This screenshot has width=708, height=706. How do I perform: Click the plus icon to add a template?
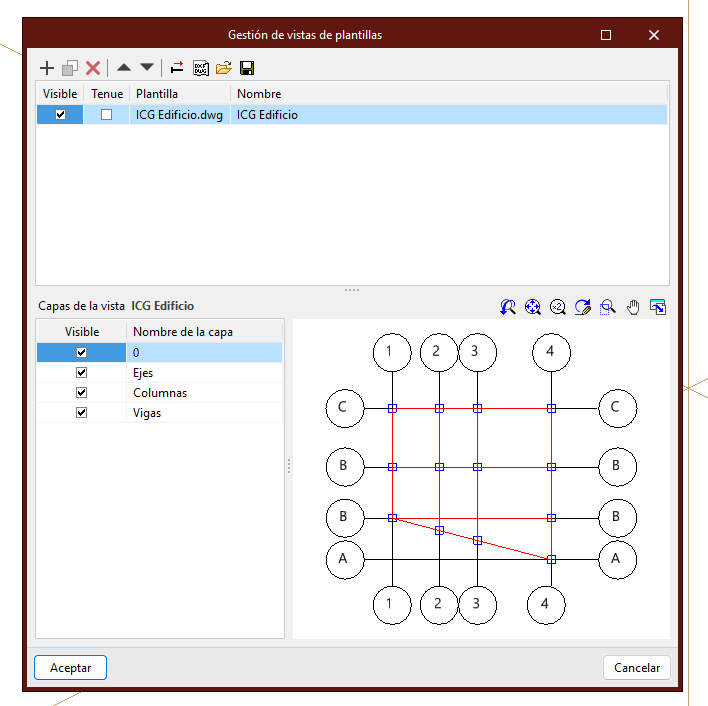(46, 68)
